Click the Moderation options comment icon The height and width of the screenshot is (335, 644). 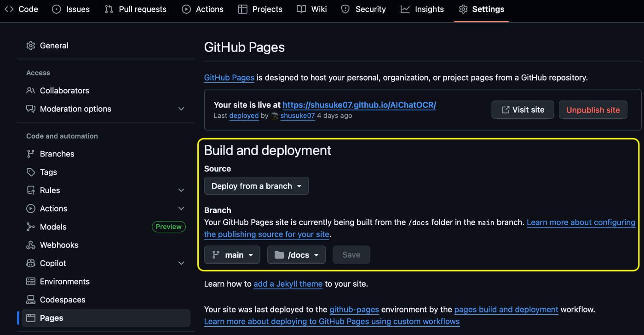pos(31,109)
